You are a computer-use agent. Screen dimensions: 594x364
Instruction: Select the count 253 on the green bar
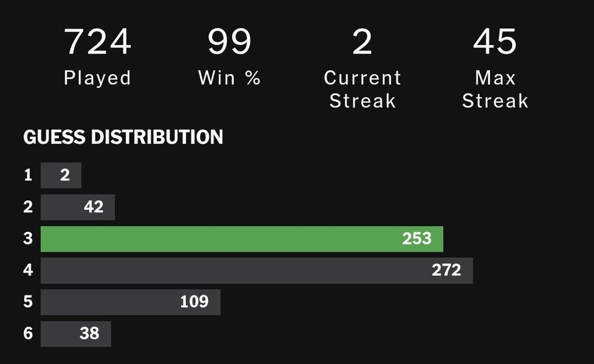[416, 239]
